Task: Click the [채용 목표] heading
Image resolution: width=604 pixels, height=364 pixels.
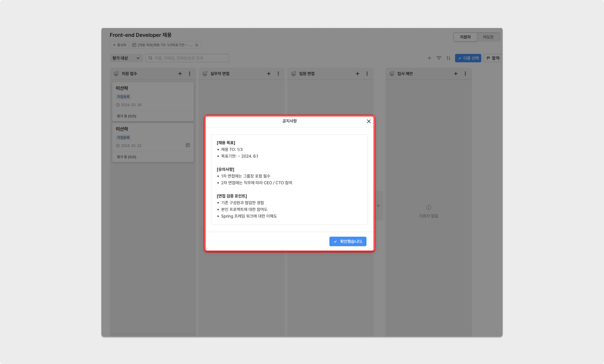Action: (x=226, y=143)
